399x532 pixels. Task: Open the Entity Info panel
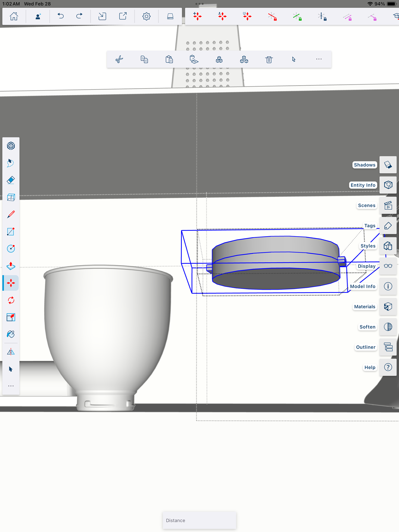click(388, 185)
